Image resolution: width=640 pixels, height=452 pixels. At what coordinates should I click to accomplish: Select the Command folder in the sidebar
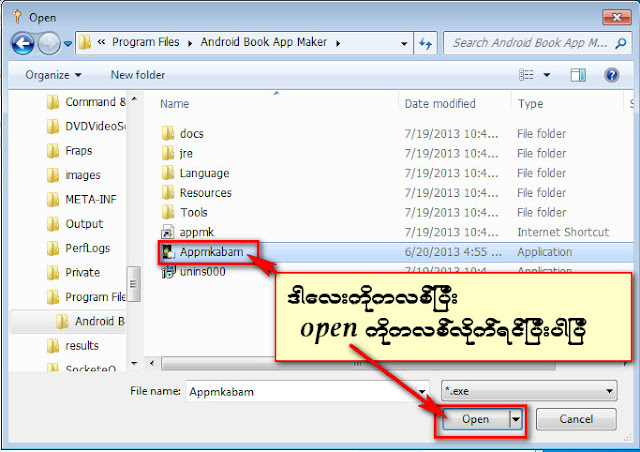coord(86,102)
